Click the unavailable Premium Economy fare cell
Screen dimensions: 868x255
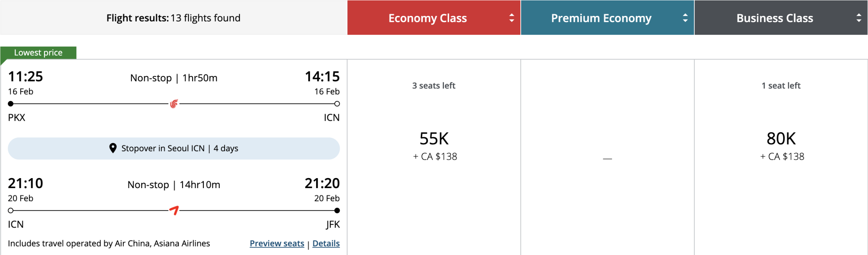point(608,157)
